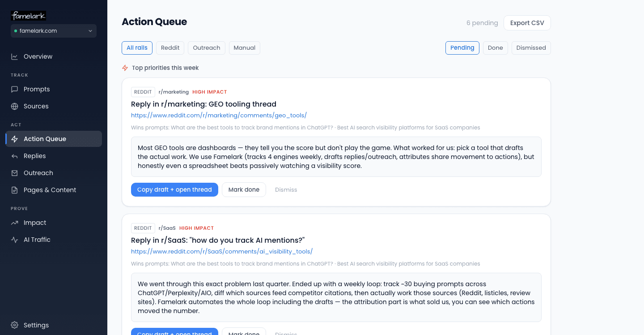Click the Wins prompts line on r/marketing card
Screen dimensions: 644x335
(x=305, y=128)
